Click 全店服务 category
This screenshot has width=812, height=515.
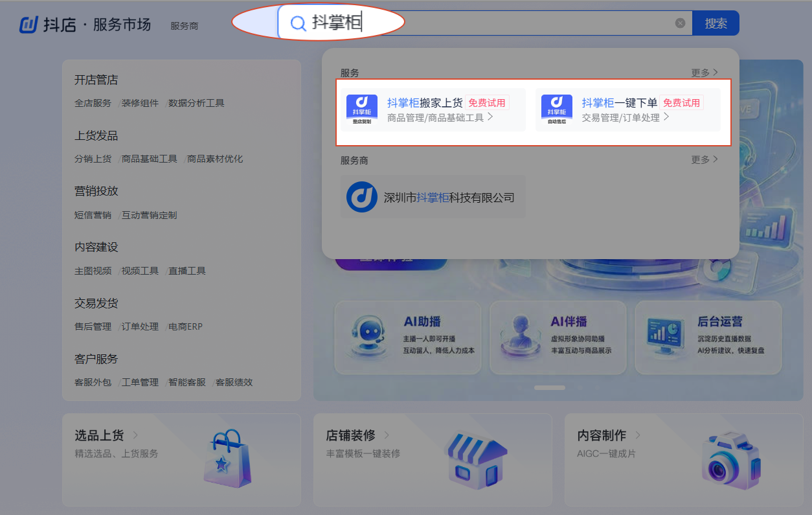pos(93,103)
